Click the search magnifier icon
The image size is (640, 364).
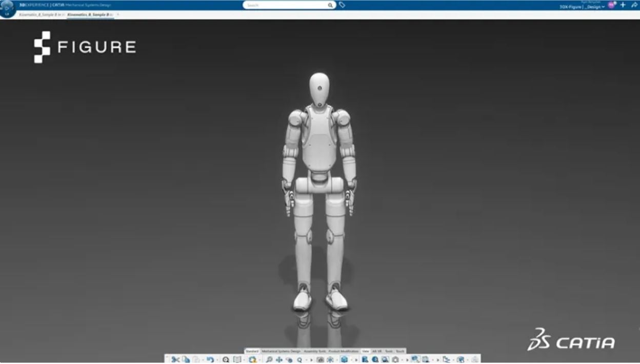click(330, 5)
